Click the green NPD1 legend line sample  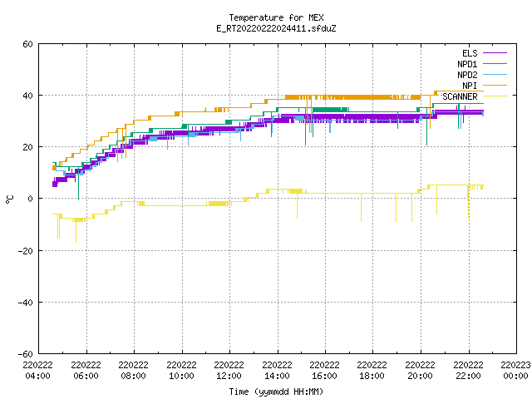point(495,64)
